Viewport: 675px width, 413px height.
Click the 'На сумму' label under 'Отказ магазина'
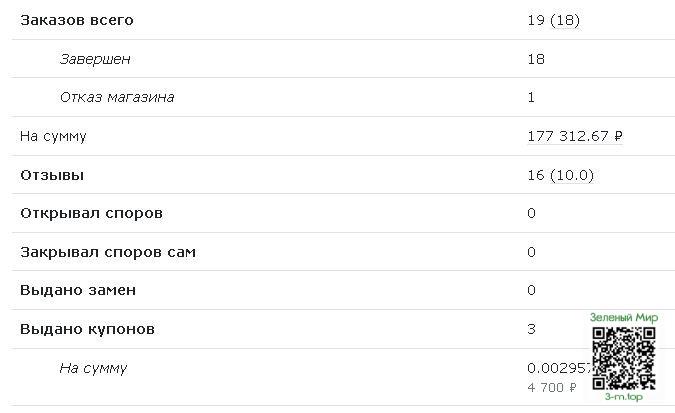[53, 136]
